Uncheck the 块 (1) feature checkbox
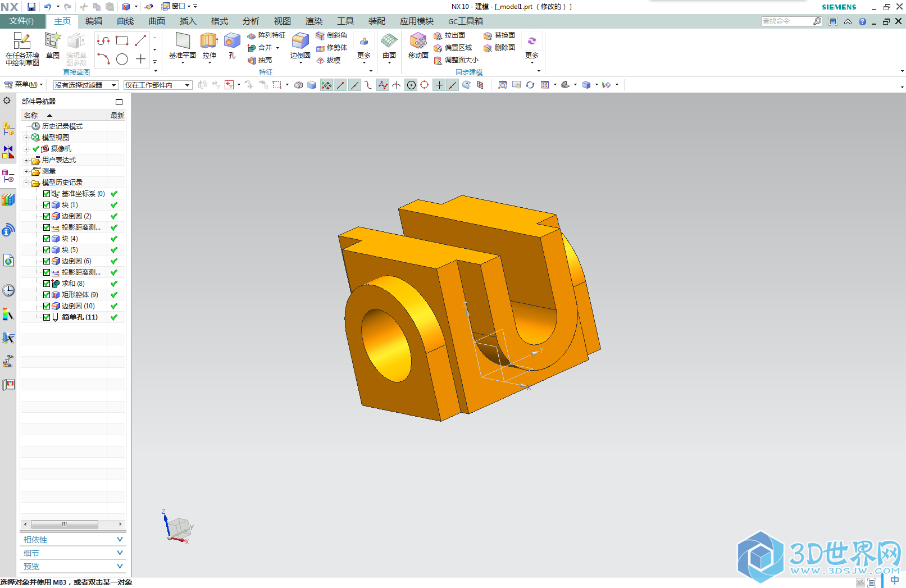Screen dimensions: 906x588 pos(47,205)
